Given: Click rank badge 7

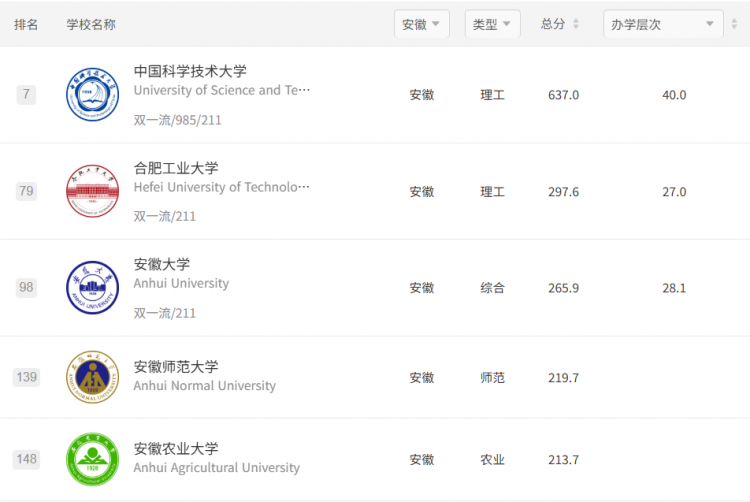Looking at the screenshot, I should coord(26,94).
